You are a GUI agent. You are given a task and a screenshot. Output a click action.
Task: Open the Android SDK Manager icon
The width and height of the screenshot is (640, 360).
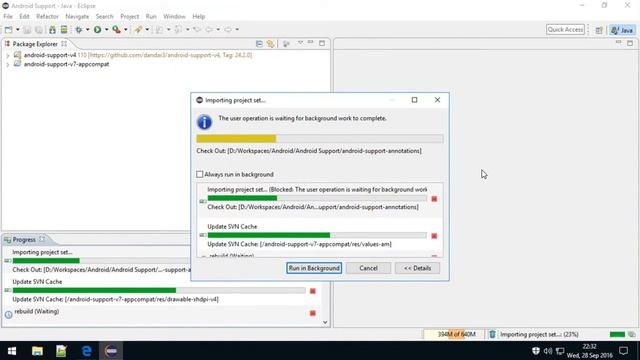[x=52, y=29]
